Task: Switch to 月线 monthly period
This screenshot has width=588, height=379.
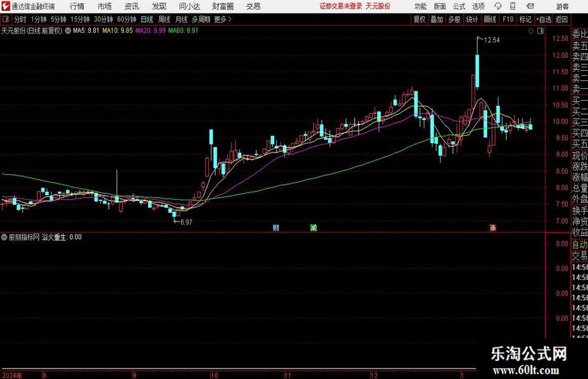Action: [182, 19]
